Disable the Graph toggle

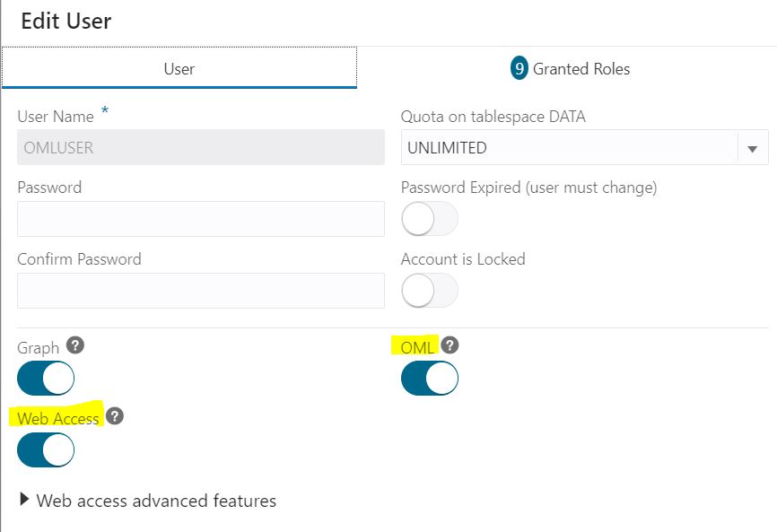tap(46, 379)
